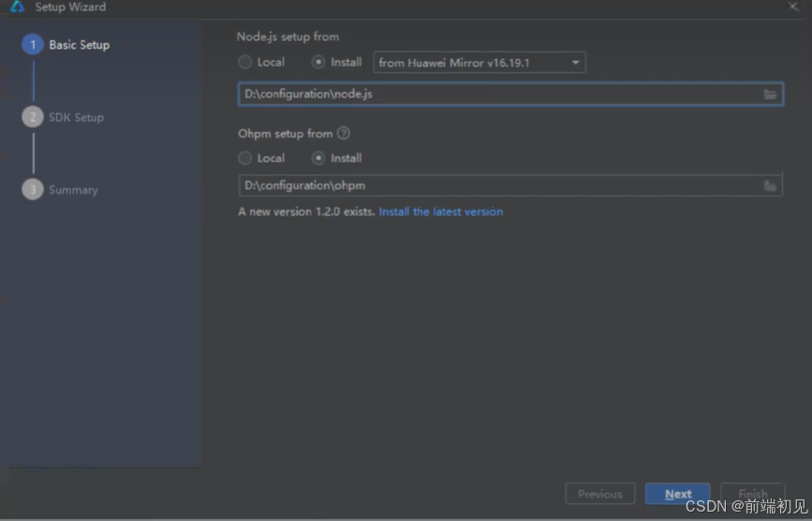Open folder browser for Node.js path
Screen dimensions: 812x521
coord(770,95)
